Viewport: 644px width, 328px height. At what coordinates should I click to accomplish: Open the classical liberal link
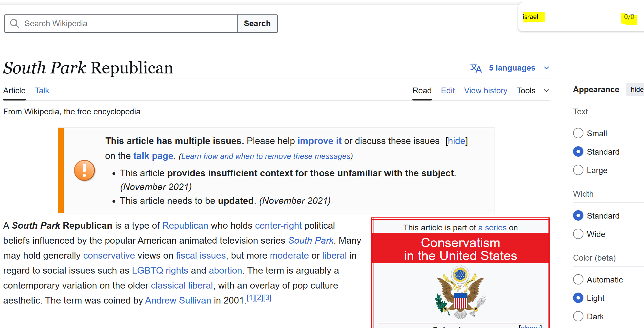click(x=182, y=285)
